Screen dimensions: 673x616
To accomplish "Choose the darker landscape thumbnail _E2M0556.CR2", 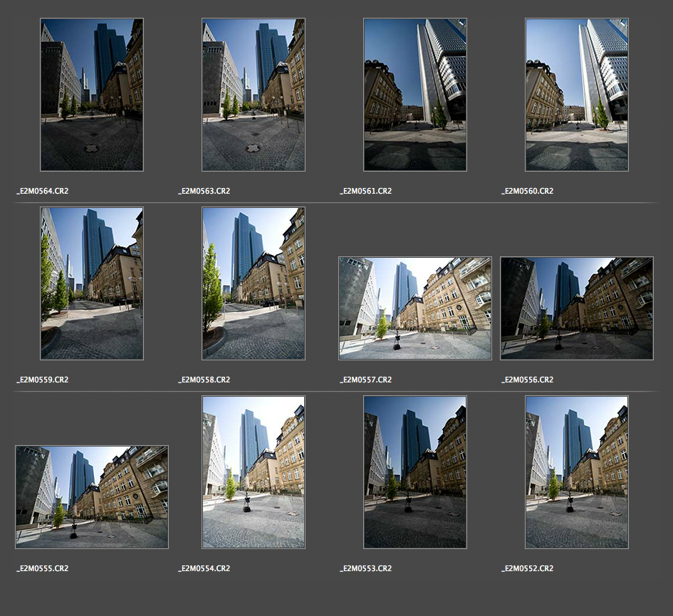I will [577, 308].
